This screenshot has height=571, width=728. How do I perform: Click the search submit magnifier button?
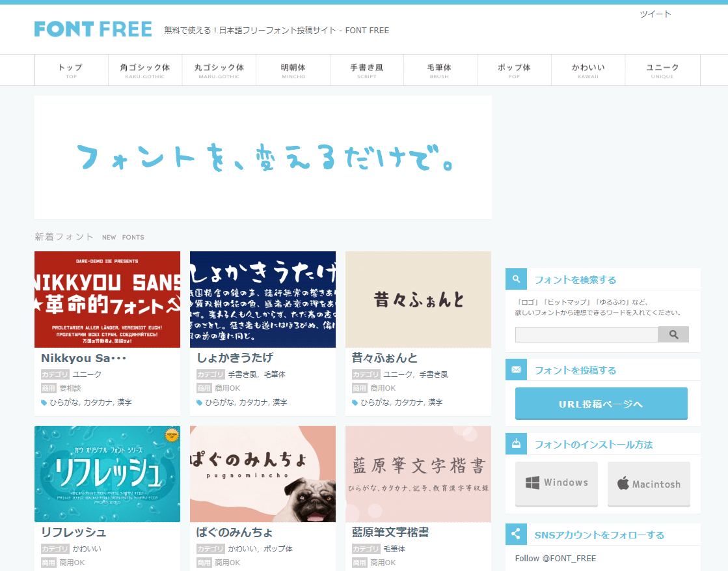coord(673,335)
